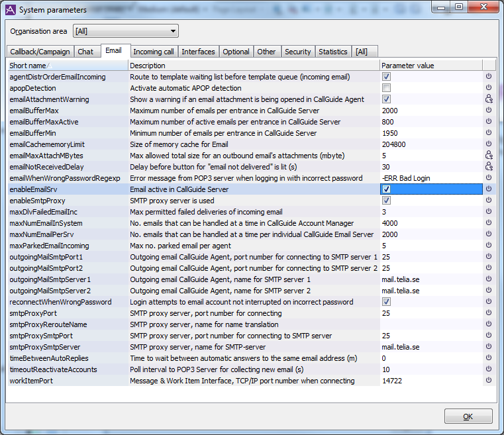Click the power icon in the agentDistrOrderEmailIncoming row
The width and height of the screenshot is (504, 435).
point(489,77)
